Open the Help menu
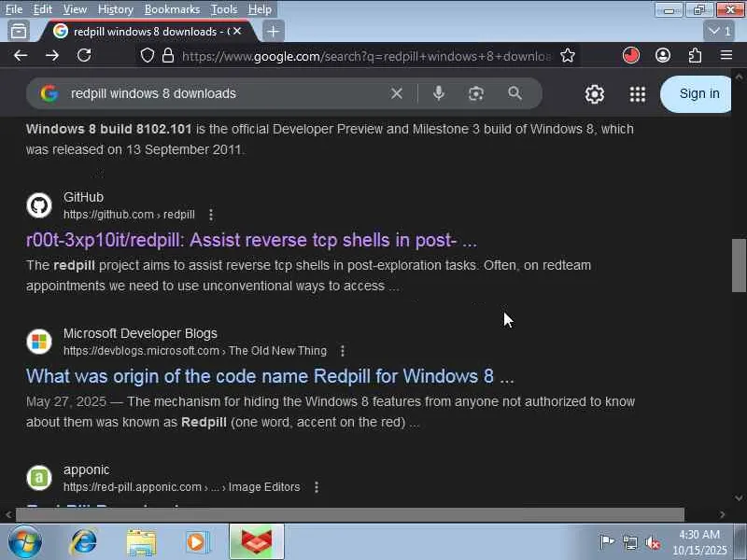Image resolution: width=747 pixels, height=560 pixels. (261, 9)
